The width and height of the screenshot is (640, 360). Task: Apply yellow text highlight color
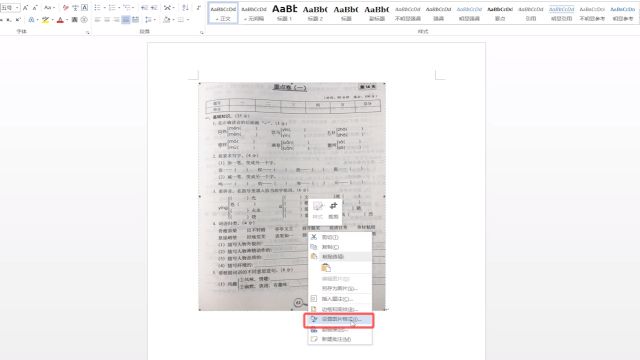click(x=45, y=20)
